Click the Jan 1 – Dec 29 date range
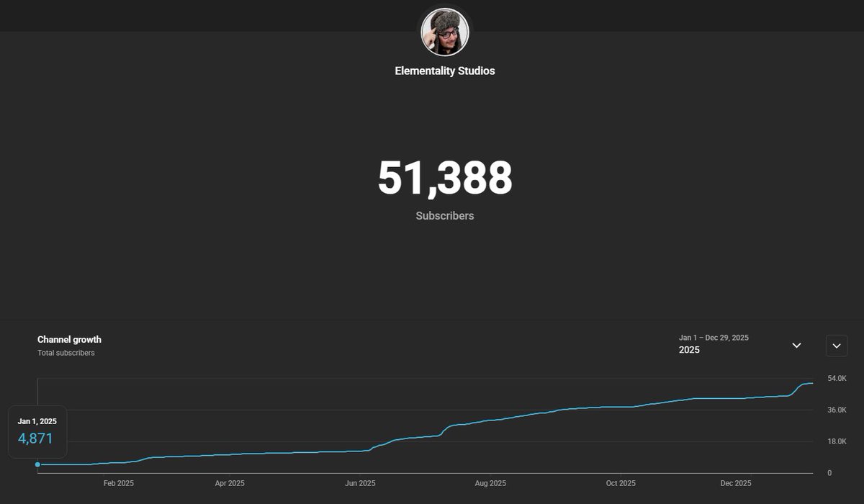The height and width of the screenshot is (504, 864). click(x=713, y=337)
